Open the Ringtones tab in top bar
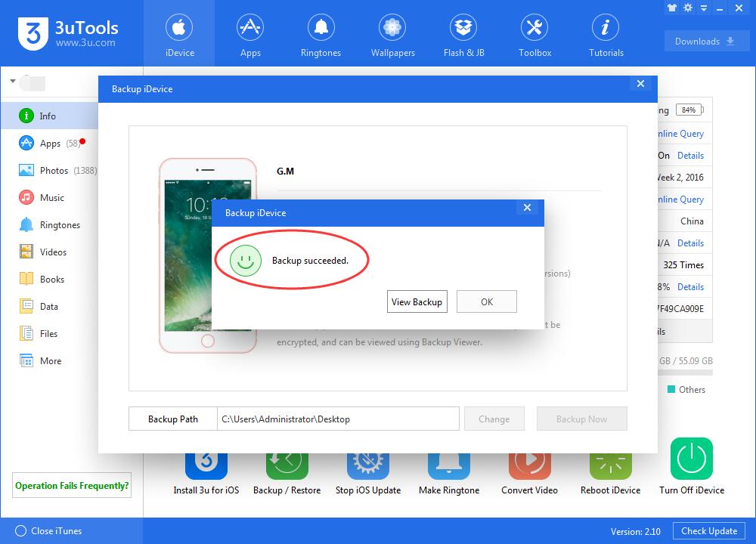 coord(321,34)
